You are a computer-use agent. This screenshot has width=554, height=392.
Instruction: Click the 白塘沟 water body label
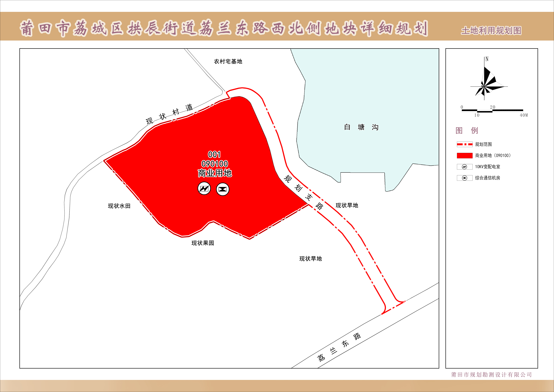pos(361,127)
